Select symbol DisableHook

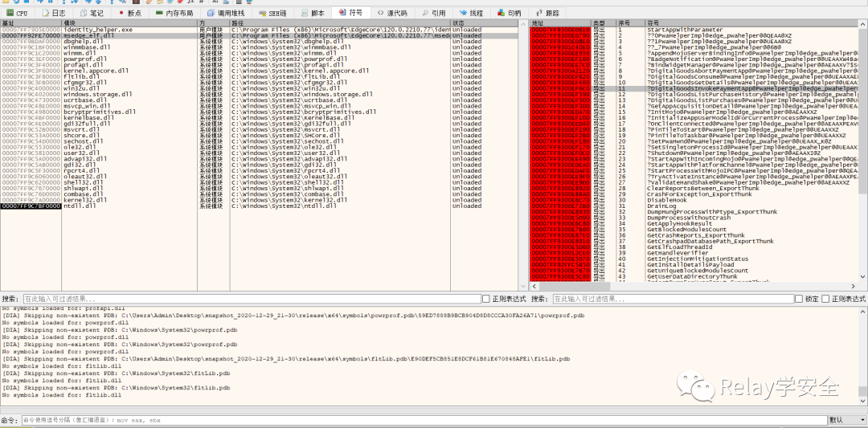tap(666, 200)
